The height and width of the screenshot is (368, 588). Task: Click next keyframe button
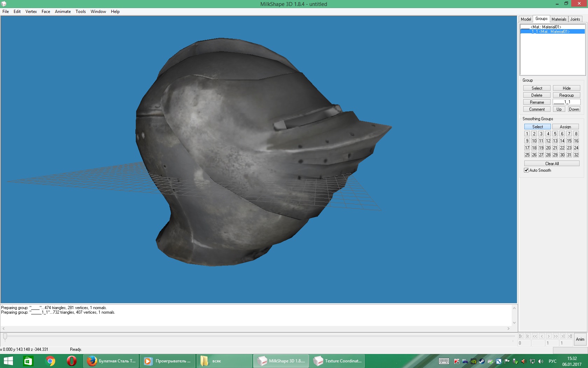point(563,336)
